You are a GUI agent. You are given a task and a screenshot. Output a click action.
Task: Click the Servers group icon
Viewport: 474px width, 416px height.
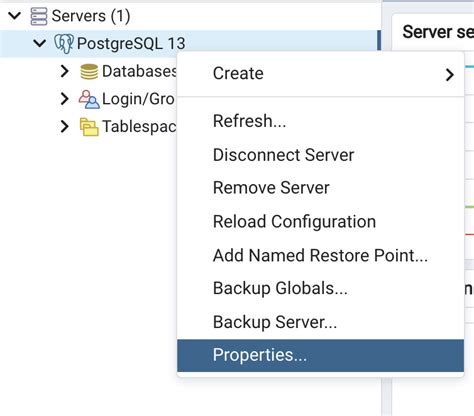39,16
